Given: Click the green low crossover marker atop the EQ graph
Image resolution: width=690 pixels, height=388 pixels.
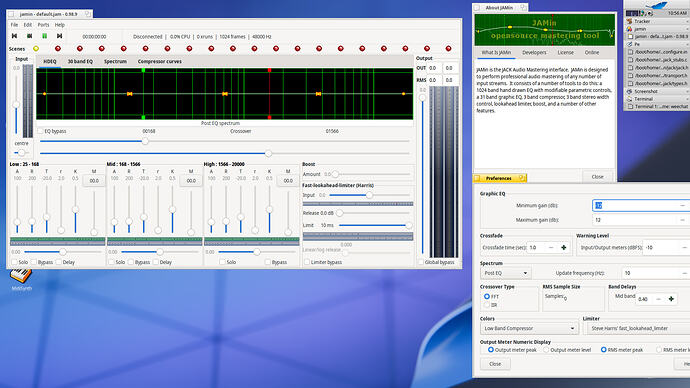Looking at the screenshot, I should tap(143, 70).
